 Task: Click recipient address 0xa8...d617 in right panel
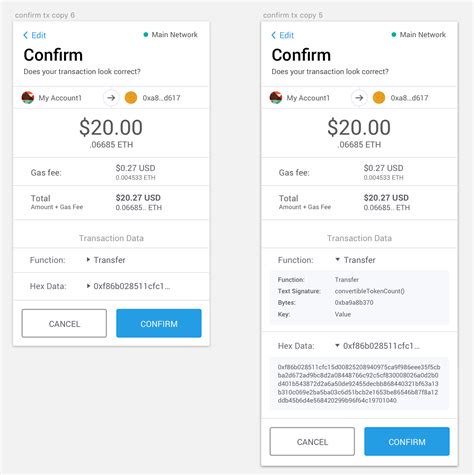tap(409, 98)
